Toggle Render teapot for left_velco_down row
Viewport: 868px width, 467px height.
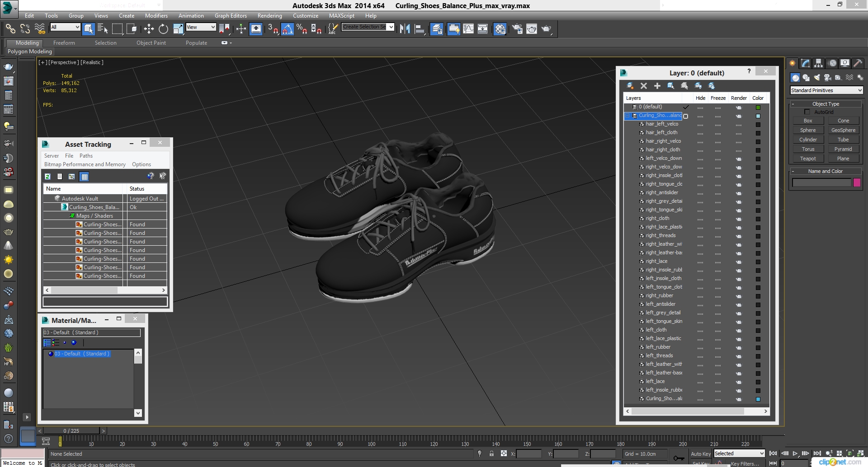coord(739,159)
